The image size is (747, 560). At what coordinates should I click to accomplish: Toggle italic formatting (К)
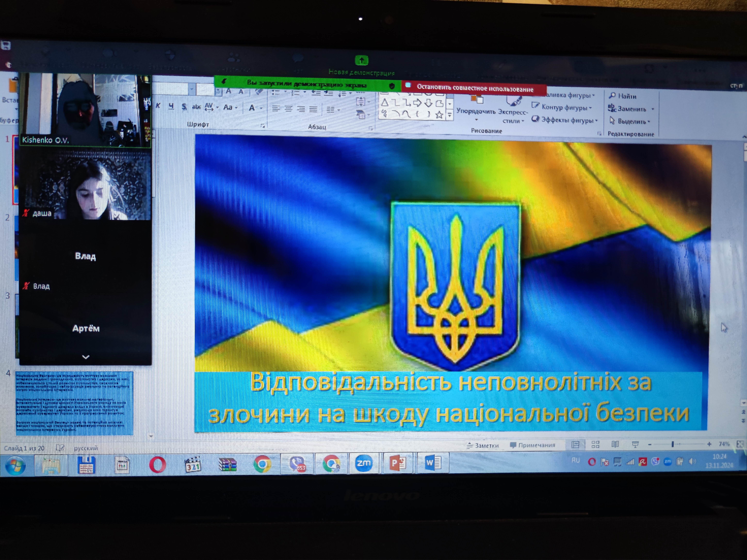tap(158, 106)
